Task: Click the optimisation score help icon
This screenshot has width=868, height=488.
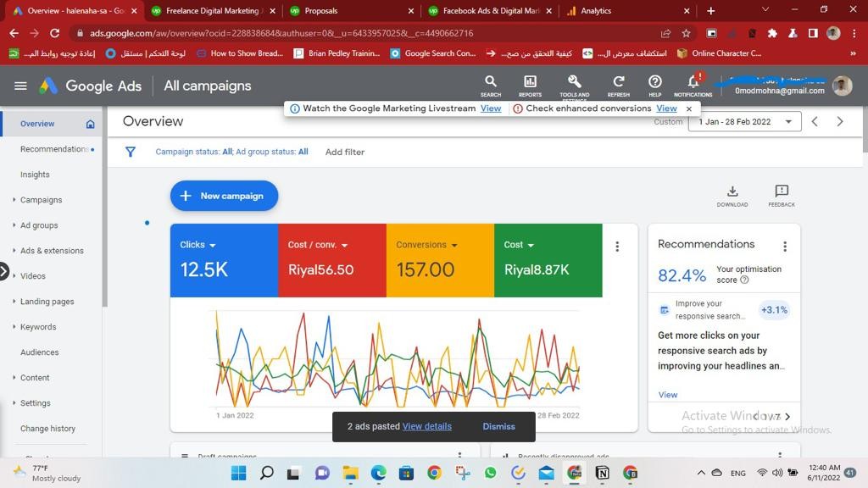Action: point(744,280)
